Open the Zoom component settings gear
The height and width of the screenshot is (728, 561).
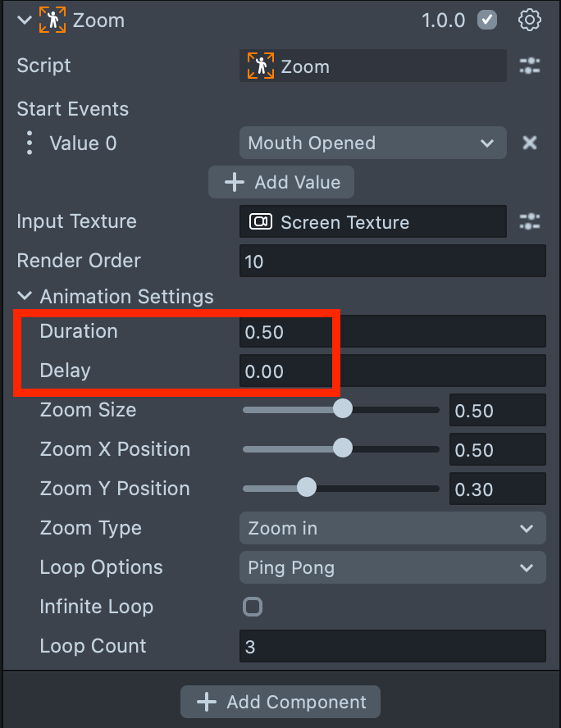tap(530, 20)
